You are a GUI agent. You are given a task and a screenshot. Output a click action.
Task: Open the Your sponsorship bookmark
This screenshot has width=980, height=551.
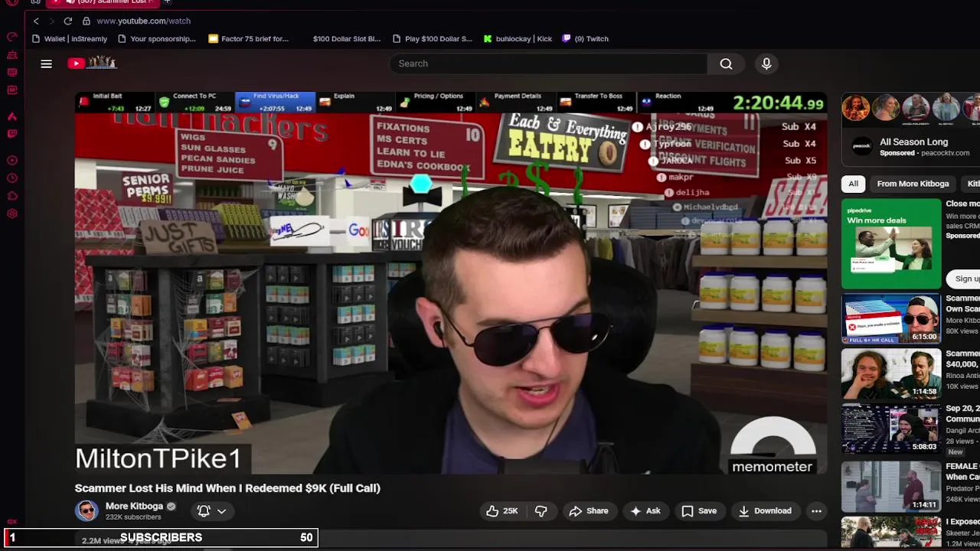(157, 38)
